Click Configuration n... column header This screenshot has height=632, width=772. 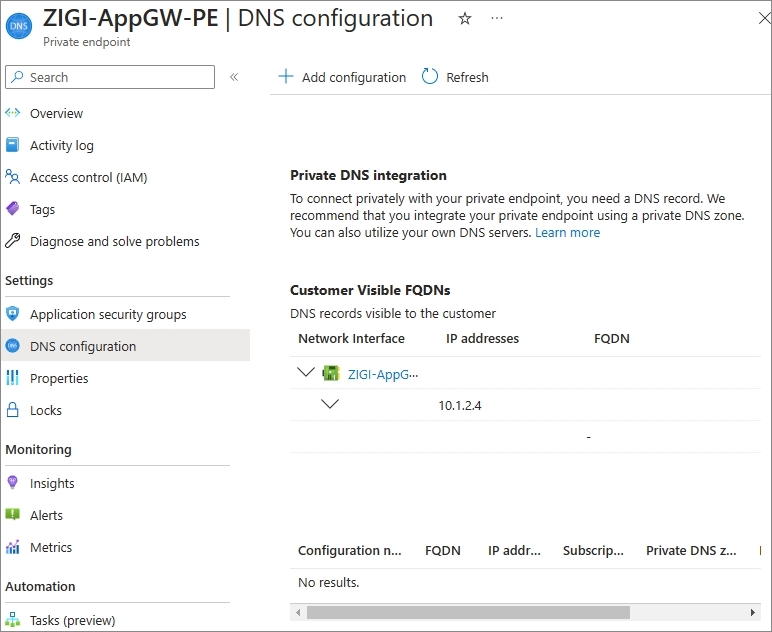coord(350,550)
